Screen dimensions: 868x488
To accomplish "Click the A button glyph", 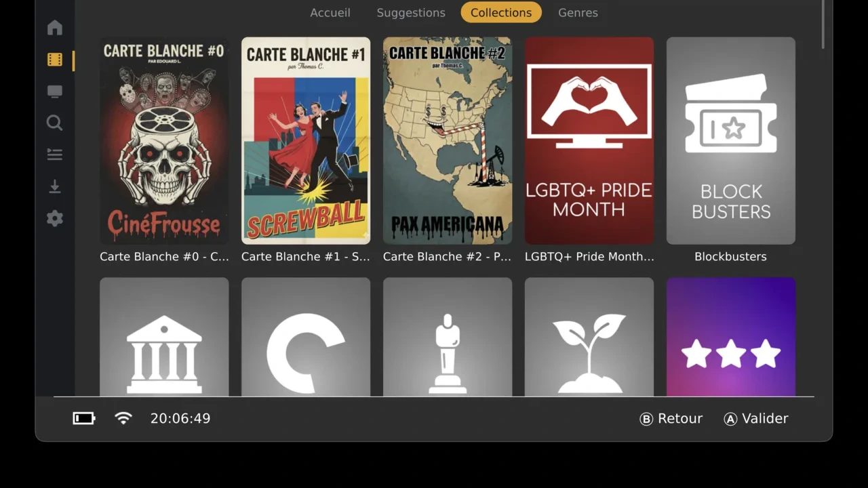I will point(730,419).
